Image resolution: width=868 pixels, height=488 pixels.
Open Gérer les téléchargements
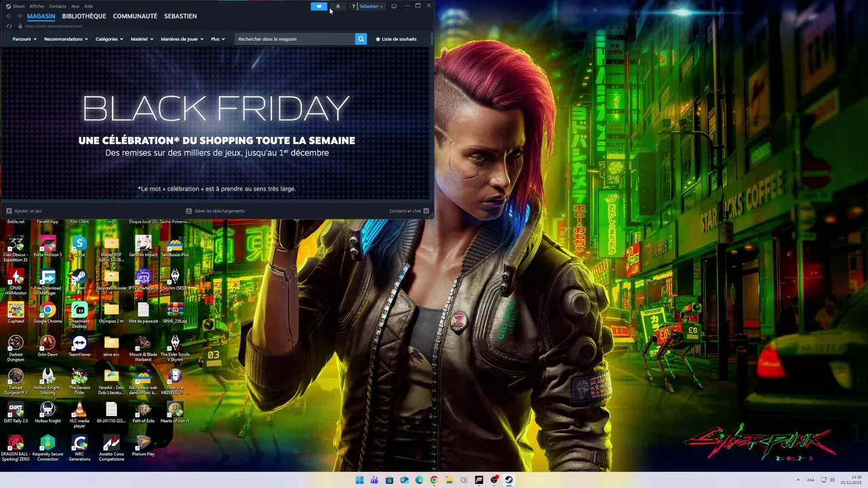tap(216, 211)
